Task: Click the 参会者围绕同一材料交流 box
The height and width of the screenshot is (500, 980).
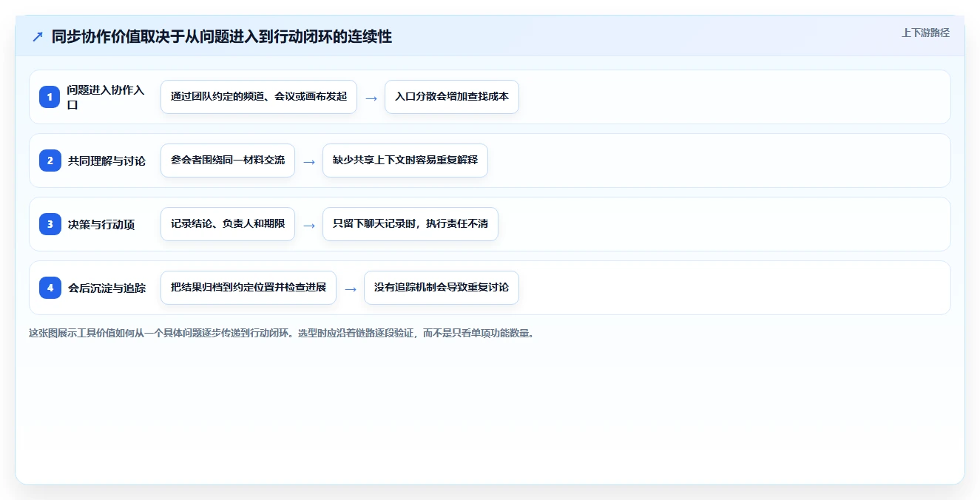Action: tap(228, 161)
